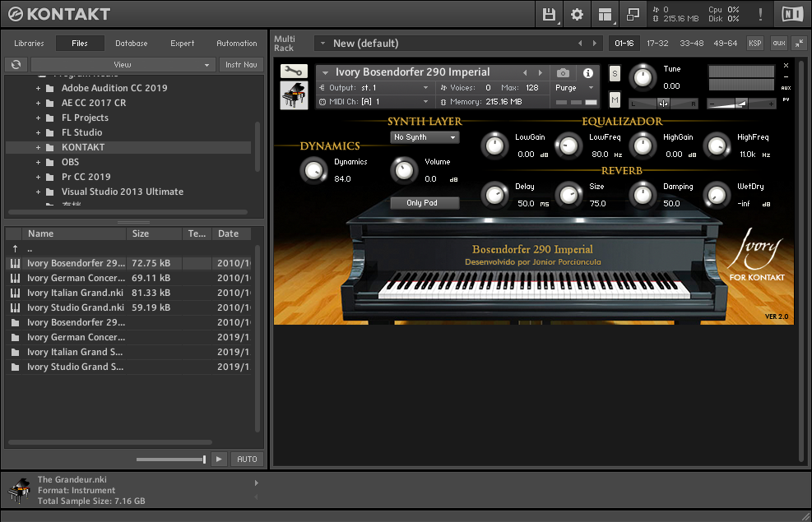Switch to the Database tab
This screenshot has width=812, height=522.
[131, 44]
